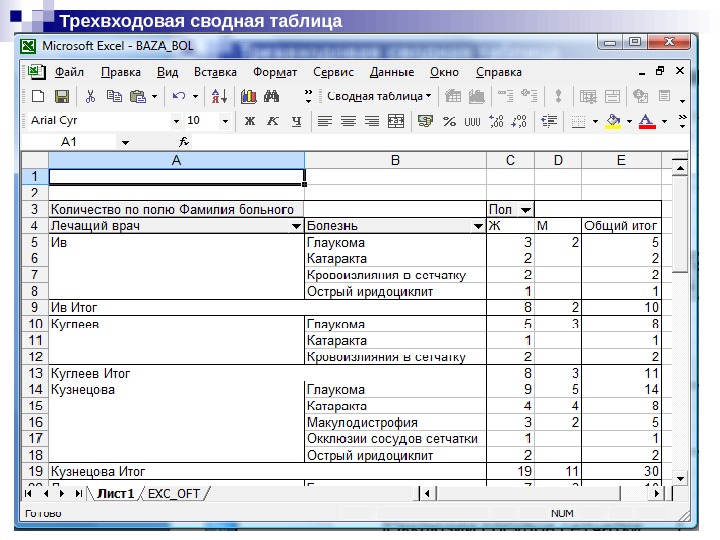Open the Данные menu

[392, 72]
